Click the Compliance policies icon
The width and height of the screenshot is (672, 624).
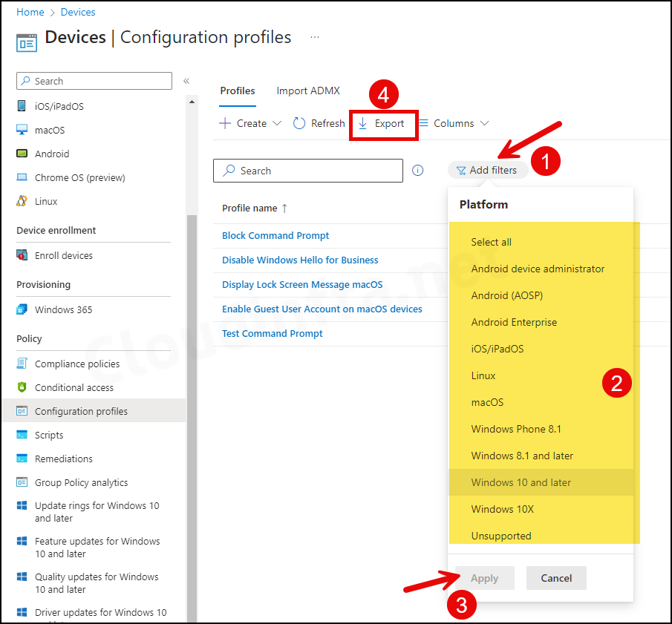pos(22,363)
